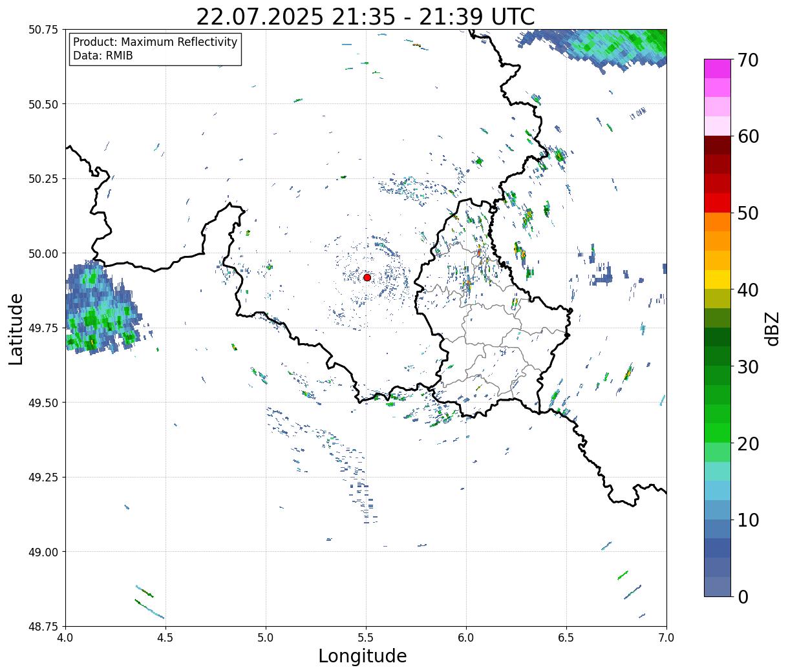Click latitude tick label 49.50
Screen dimensions: 788x672
(x=44, y=403)
